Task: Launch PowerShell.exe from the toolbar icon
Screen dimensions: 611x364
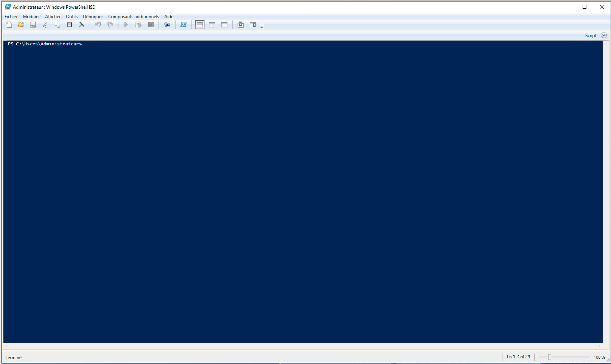Action: click(x=183, y=25)
